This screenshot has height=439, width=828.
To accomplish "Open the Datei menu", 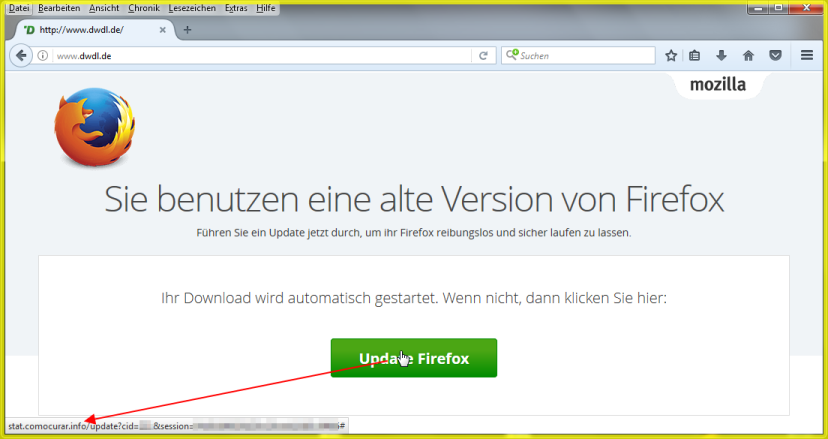I will [19, 8].
